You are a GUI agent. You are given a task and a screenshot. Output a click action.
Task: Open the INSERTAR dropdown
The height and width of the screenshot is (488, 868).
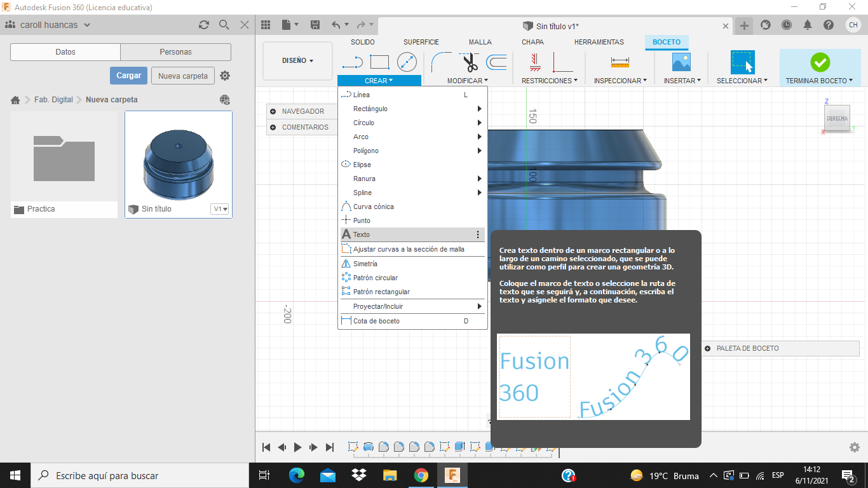pos(682,81)
